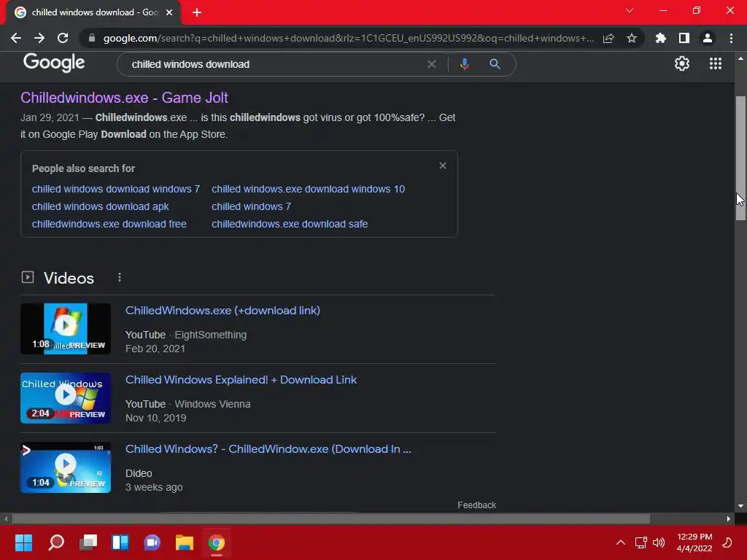This screenshot has height=560, width=747.
Task: Bookmark this page with star icon
Action: pyautogui.click(x=632, y=38)
